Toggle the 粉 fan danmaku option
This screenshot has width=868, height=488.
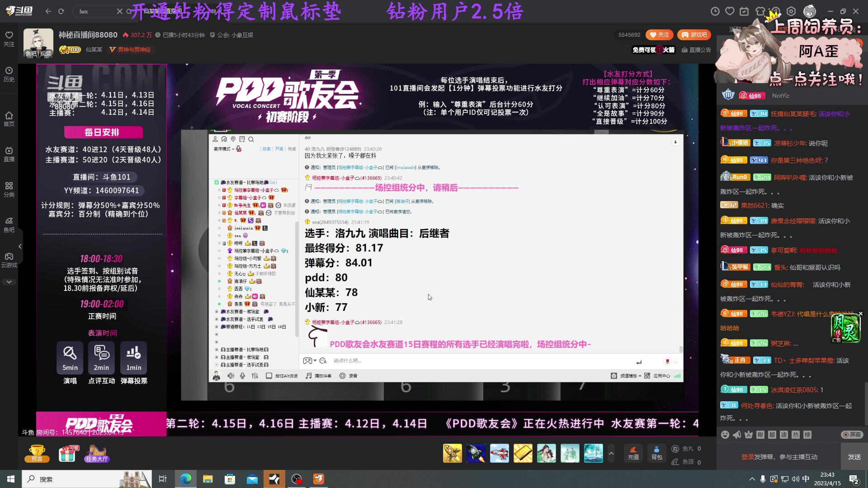[760, 435]
